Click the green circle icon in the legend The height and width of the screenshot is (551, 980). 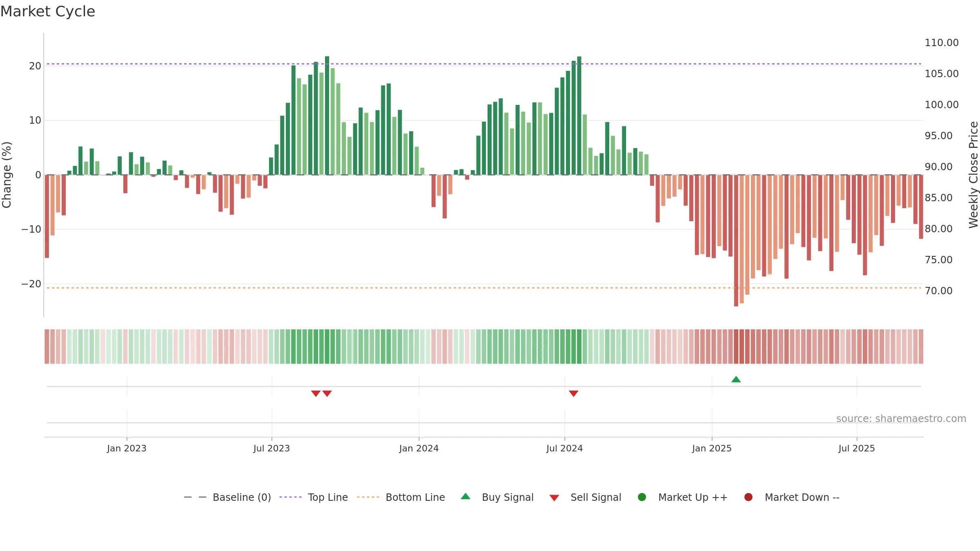pos(642,497)
